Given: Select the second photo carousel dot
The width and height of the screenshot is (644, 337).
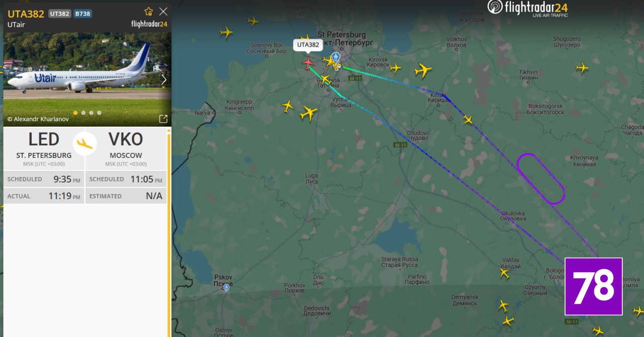Looking at the screenshot, I should coord(84,113).
